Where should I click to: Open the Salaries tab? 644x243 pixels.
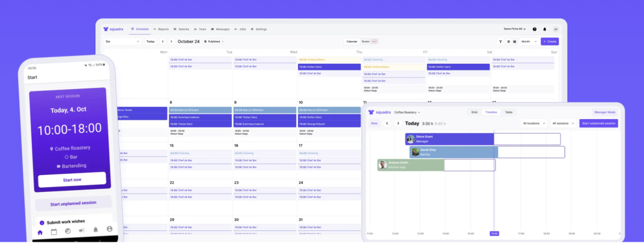tap(181, 29)
